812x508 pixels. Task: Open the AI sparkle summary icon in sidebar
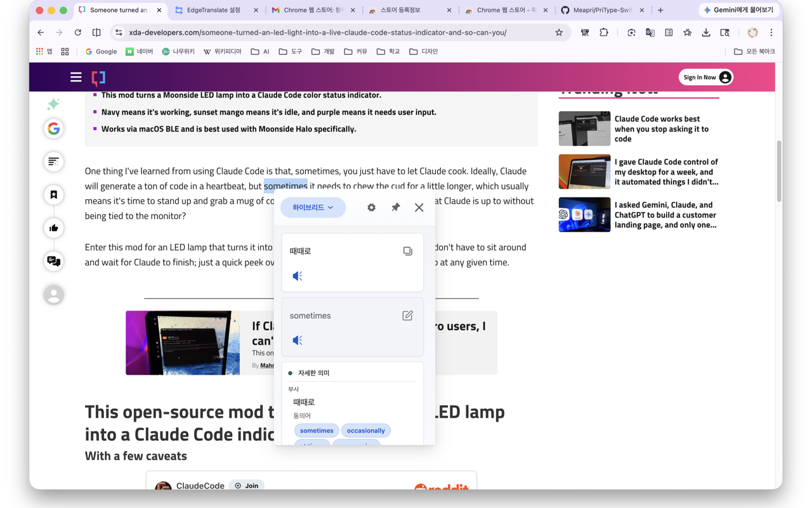[53, 104]
